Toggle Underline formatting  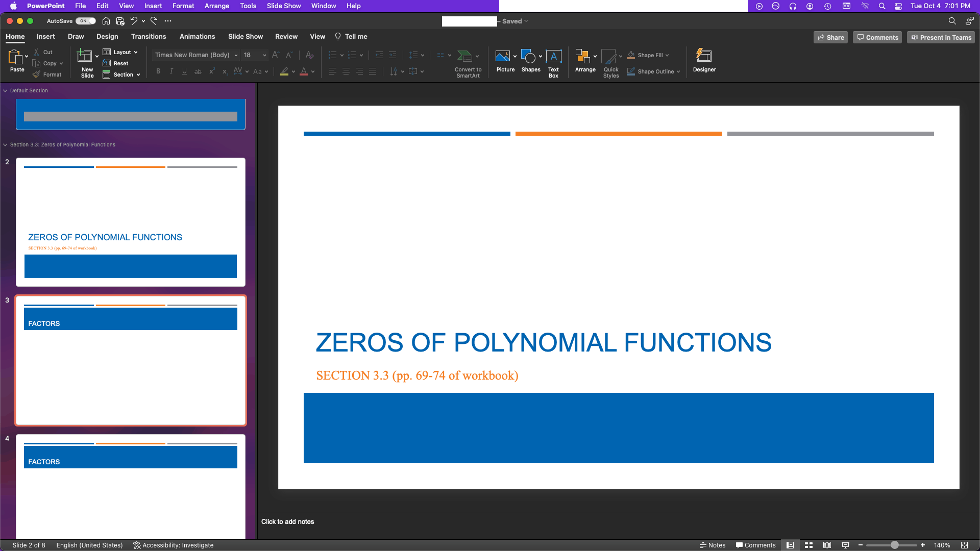click(x=184, y=71)
